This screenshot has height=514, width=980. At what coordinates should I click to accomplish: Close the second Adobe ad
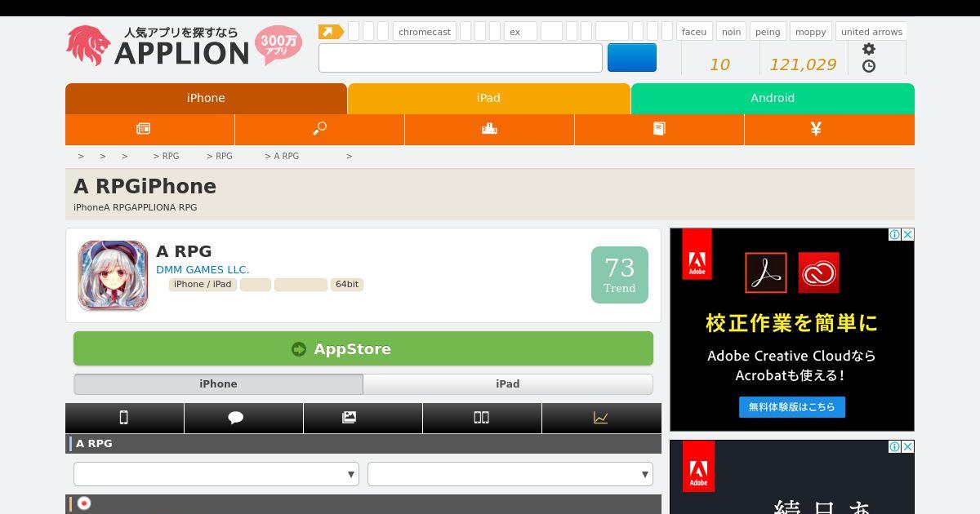tap(907, 446)
